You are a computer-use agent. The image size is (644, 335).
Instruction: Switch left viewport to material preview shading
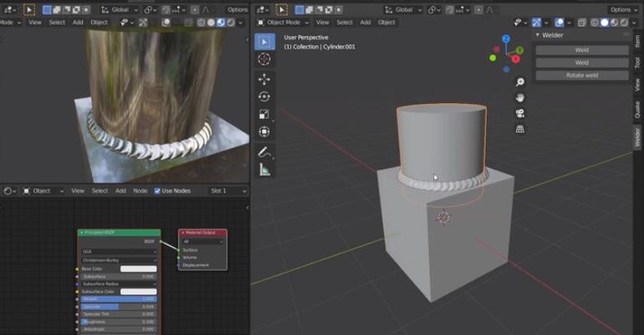pos(221,23)
